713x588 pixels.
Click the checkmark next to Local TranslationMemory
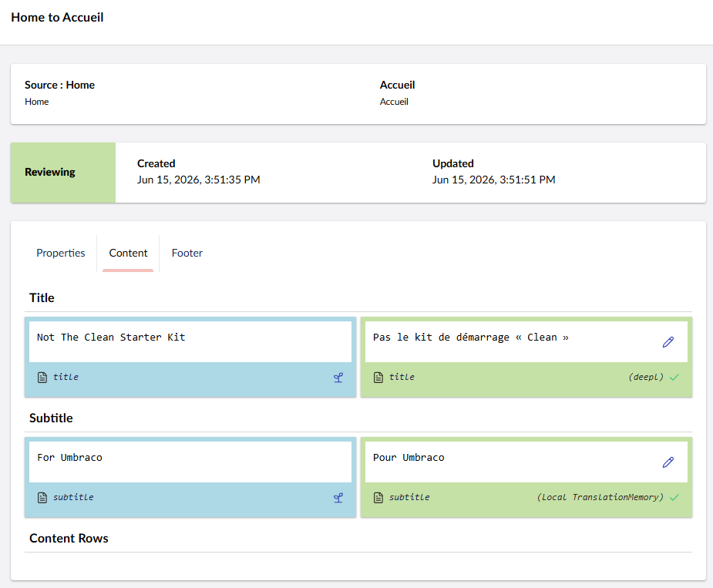(x=674, y=497)
